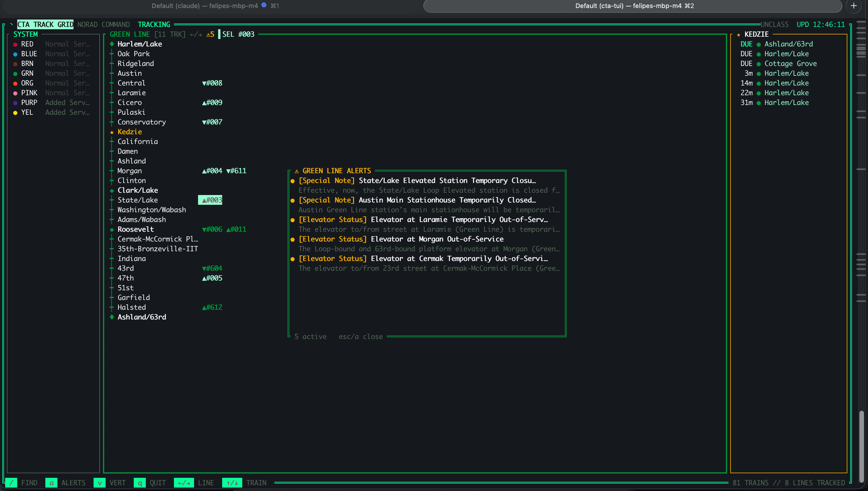The image size is (868, 491).
Task: Select the PINK line dot
Action: click(x=15, y=93)
